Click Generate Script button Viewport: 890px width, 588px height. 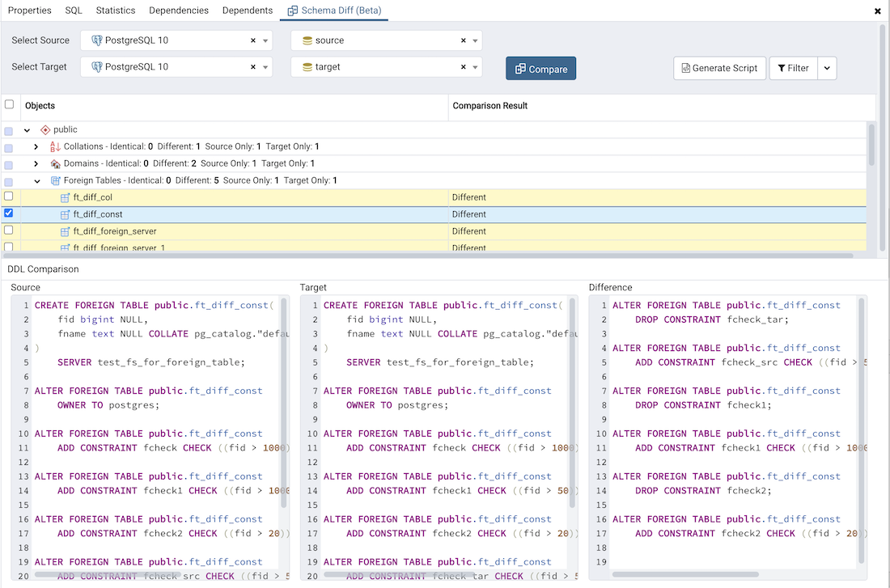point(720,68)
